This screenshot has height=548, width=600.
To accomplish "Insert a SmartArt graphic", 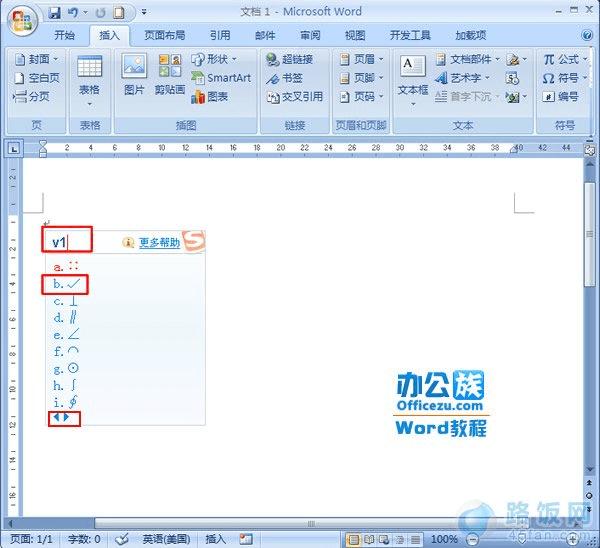I will (221, 78).
